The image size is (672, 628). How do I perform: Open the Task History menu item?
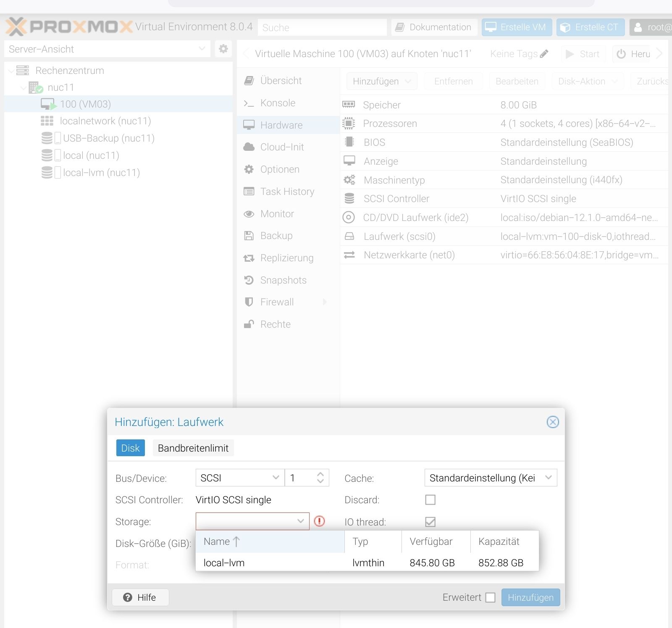click(288, 192)
